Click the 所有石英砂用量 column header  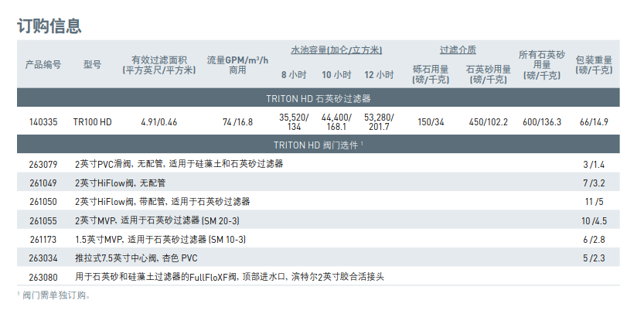point(542,65)
